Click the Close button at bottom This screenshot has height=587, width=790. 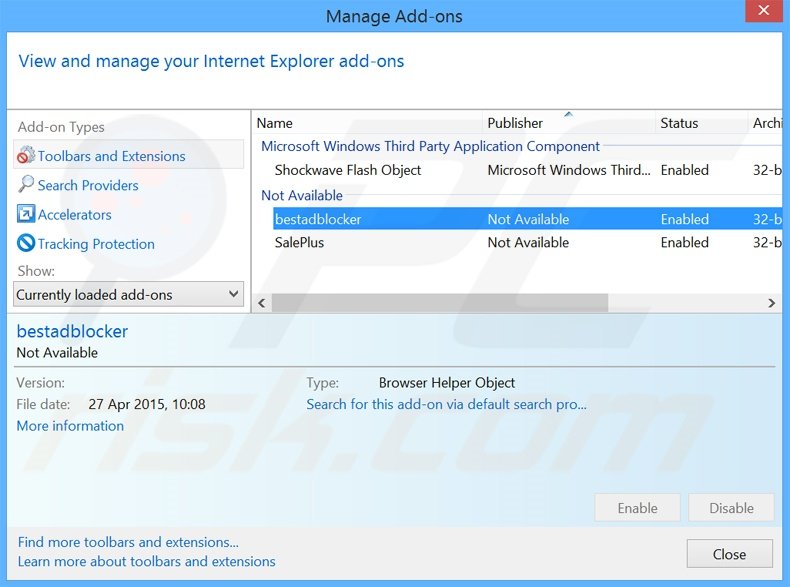(x=730, y=554)
